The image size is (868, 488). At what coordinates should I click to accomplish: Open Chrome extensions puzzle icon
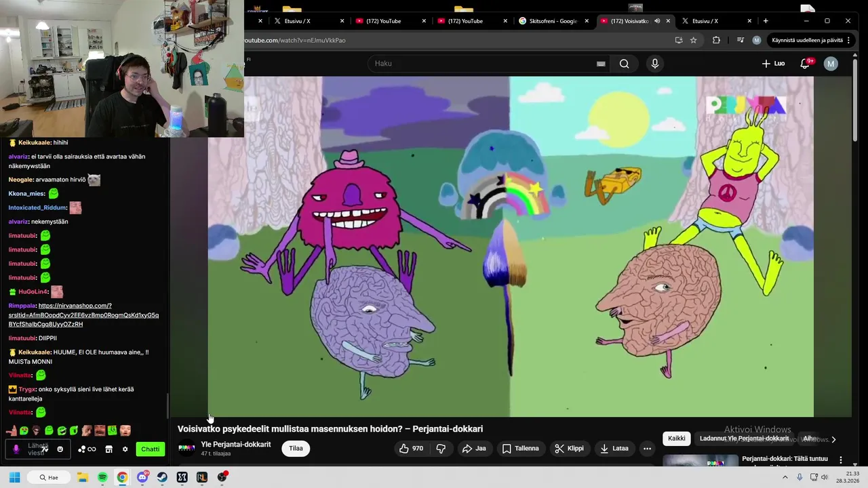point(716,40)
